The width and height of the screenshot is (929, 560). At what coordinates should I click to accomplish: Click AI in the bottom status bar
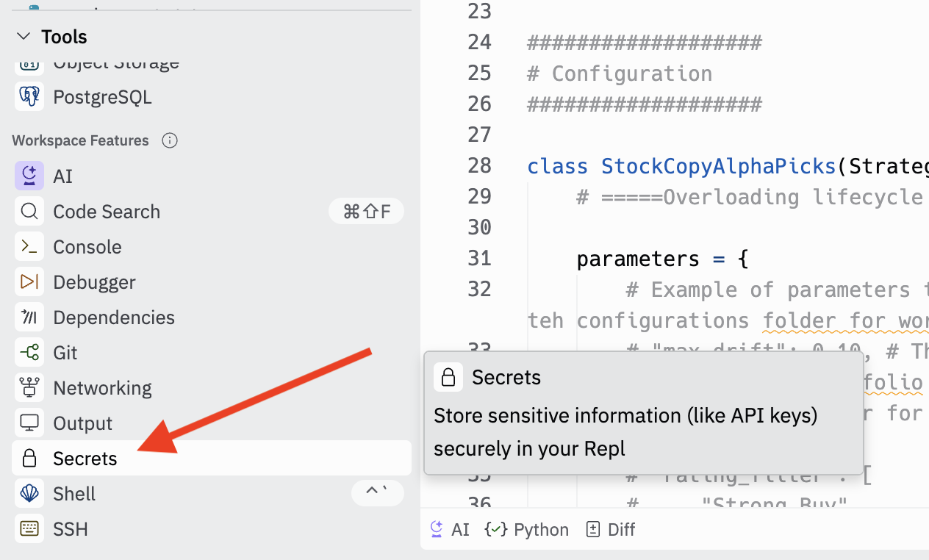(x=450, y=530)
